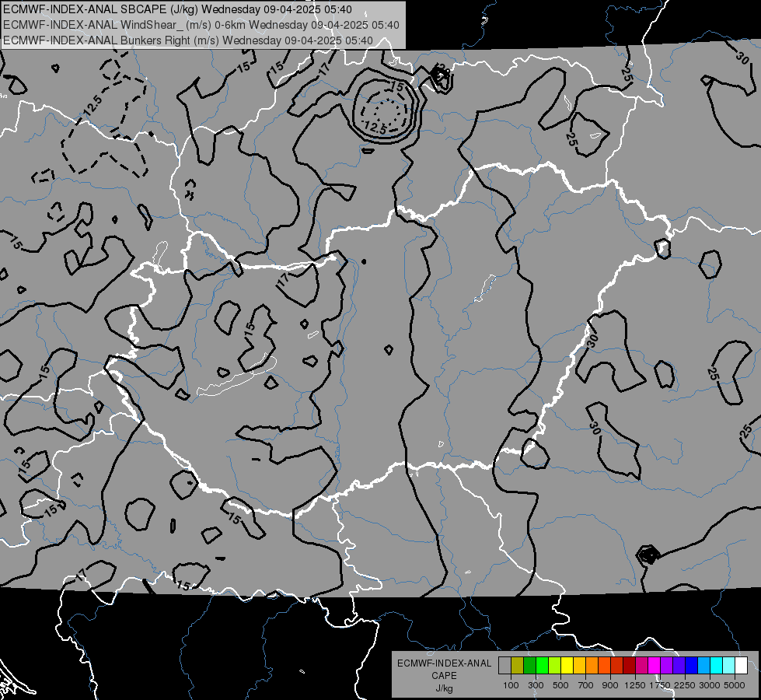Click the bright magenta legend swatch
The image size is (761, 700).
click(655, 666)
